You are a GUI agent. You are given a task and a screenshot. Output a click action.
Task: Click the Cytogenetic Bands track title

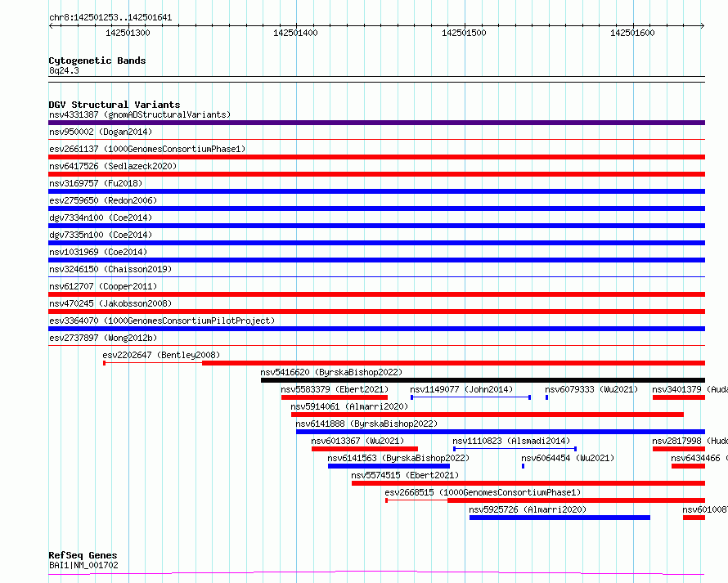point(97,61)
